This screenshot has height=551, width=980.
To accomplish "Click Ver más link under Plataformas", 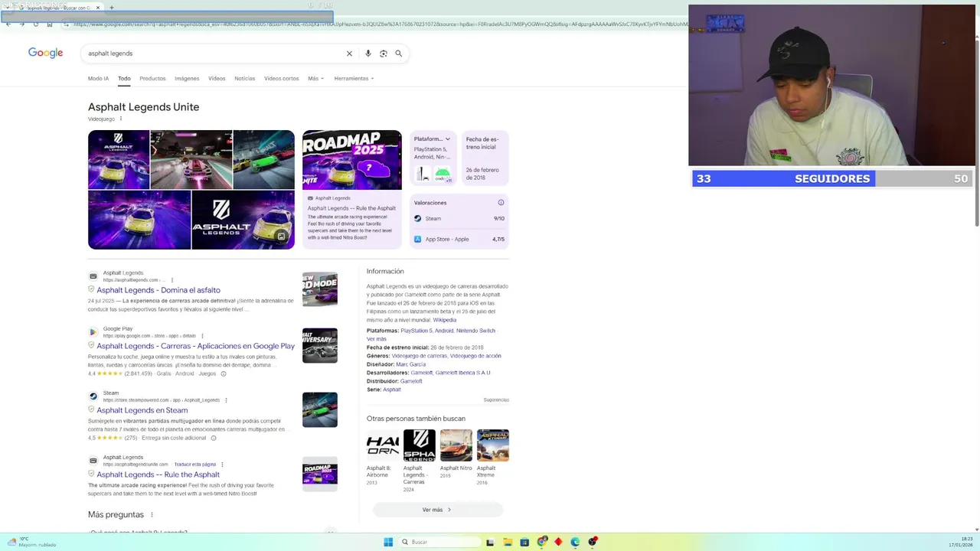I will pos(376,339).
